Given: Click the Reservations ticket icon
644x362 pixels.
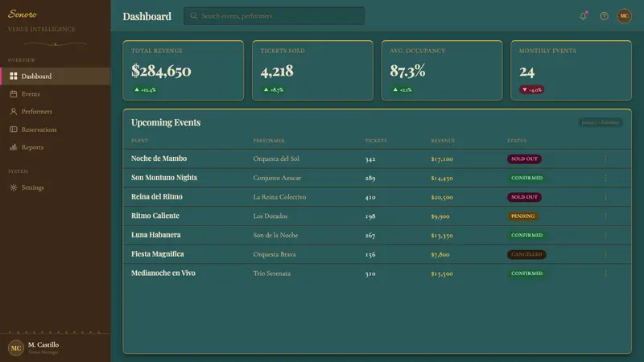Looking at the screenshot, I should pos(14,130).
